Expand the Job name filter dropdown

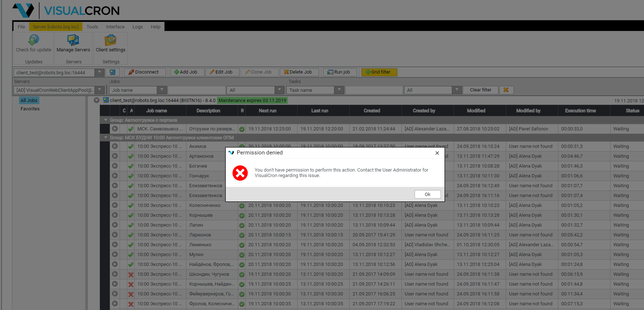[162, 90]
